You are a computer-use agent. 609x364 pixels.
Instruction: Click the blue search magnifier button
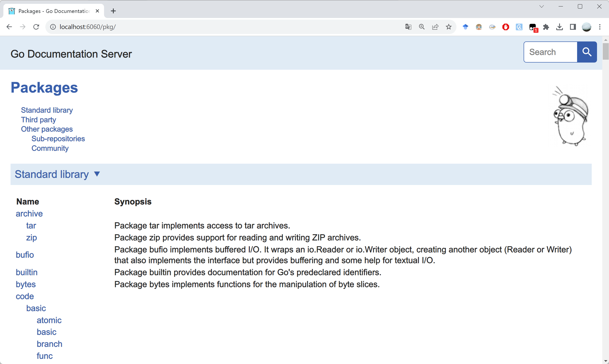[586, 52]
